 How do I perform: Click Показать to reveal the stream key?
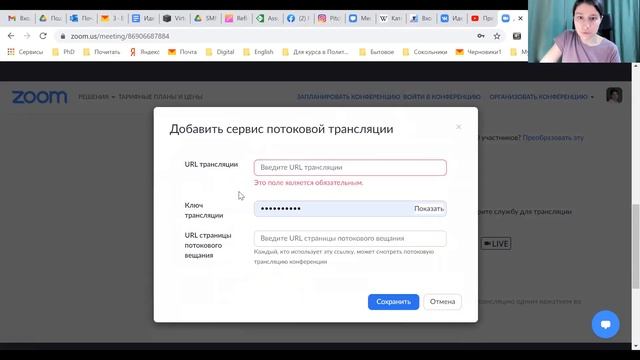429,209
